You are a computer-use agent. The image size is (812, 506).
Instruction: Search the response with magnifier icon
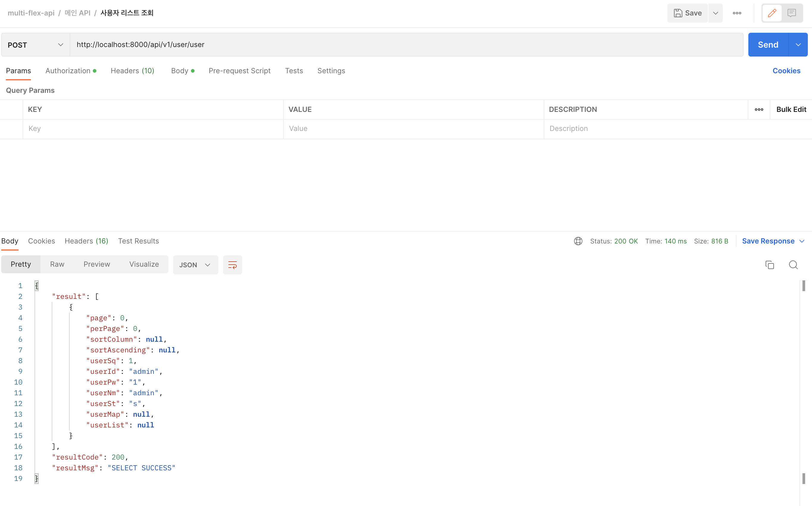click(x=793, y=265)
